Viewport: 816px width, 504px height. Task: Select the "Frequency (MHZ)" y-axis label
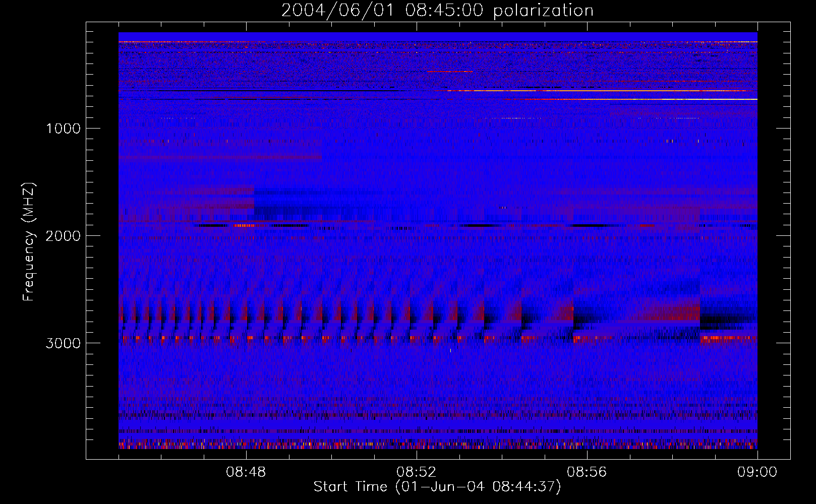click(29, 242)
